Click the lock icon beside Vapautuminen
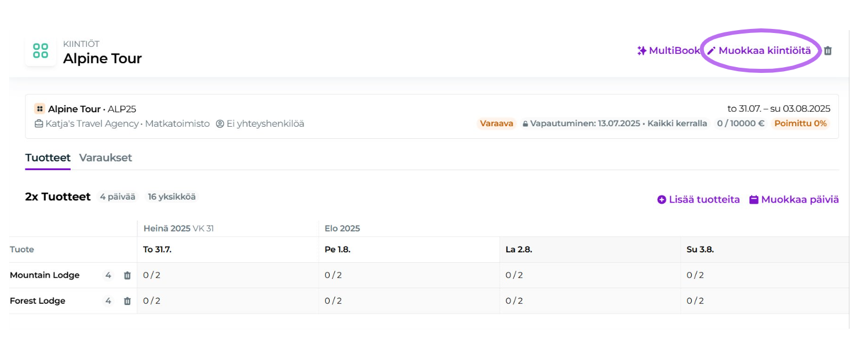The height and width of the screenshot is (349, 868). pos(525,124)
